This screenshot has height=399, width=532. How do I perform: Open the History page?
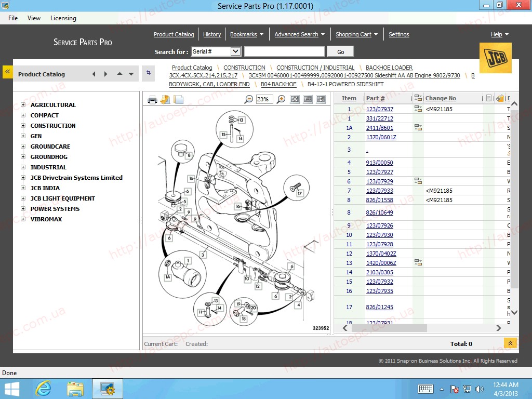click(212, 34)
